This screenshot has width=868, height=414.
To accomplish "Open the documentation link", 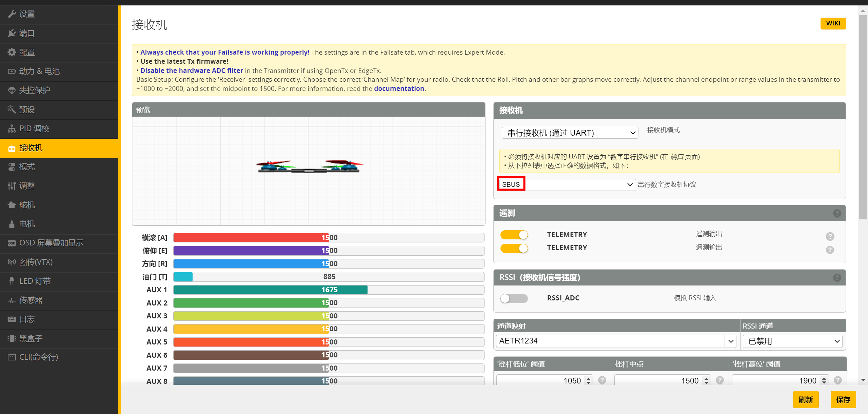I will [399, 88].
